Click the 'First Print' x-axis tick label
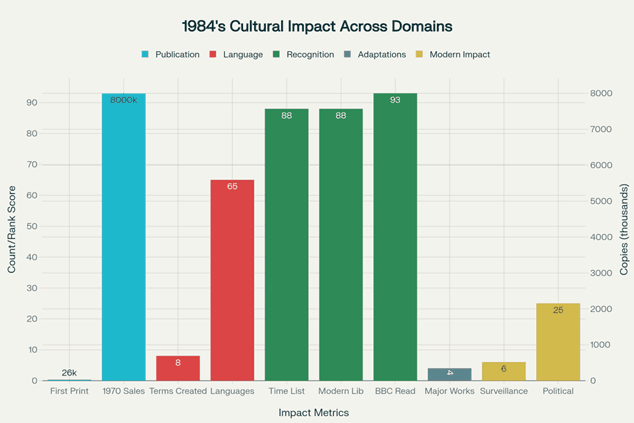The width and height of the screenshot is (634, 423). click(69, 391)
